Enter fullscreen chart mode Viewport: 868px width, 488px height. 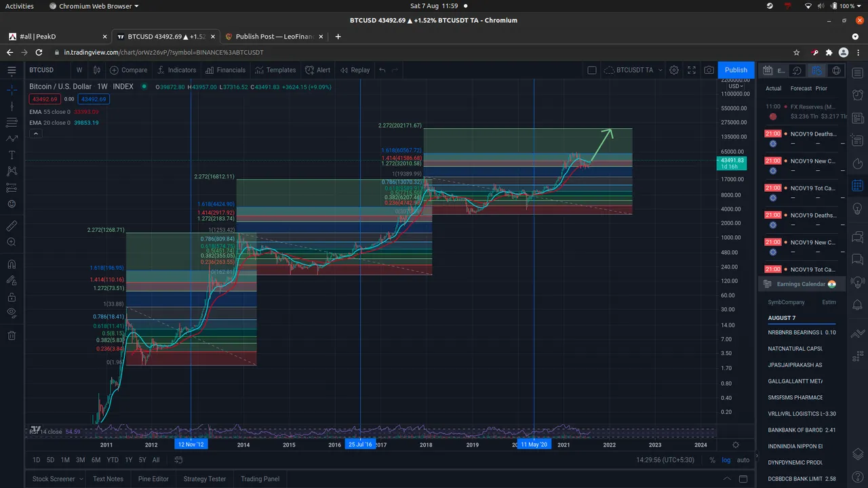pyautogui.click(x=692, y=70)
